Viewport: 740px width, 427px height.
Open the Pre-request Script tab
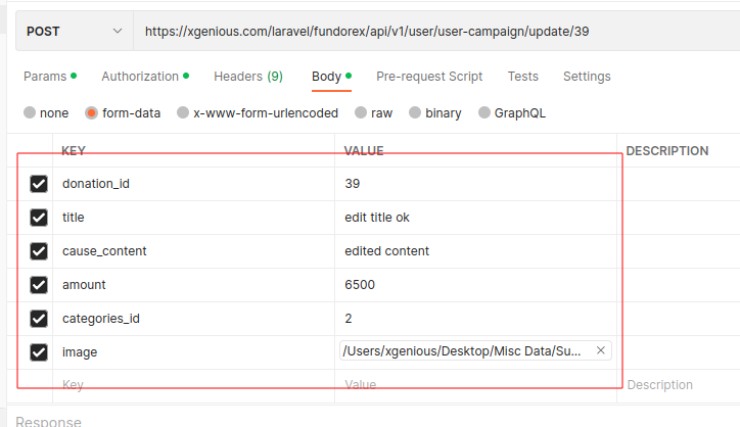coord(429,76)
